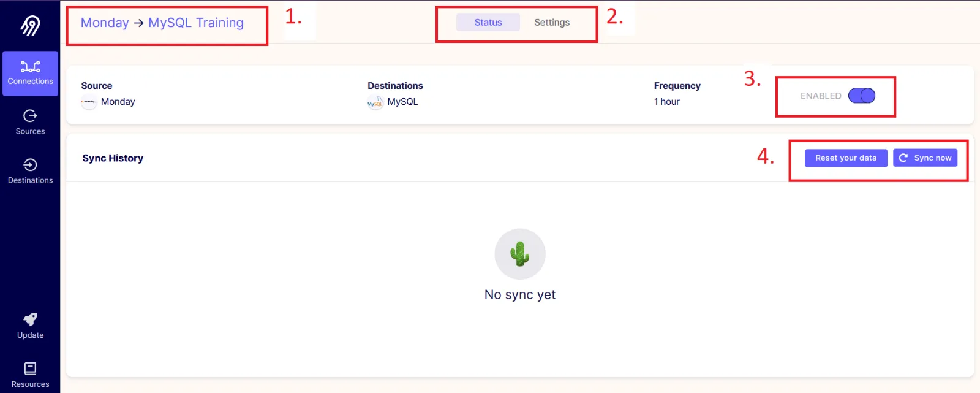Image resolution: width=980 pixels, height=393 pixels.
Task: Open Connections in the sidebar
Action: coord(30,74)
